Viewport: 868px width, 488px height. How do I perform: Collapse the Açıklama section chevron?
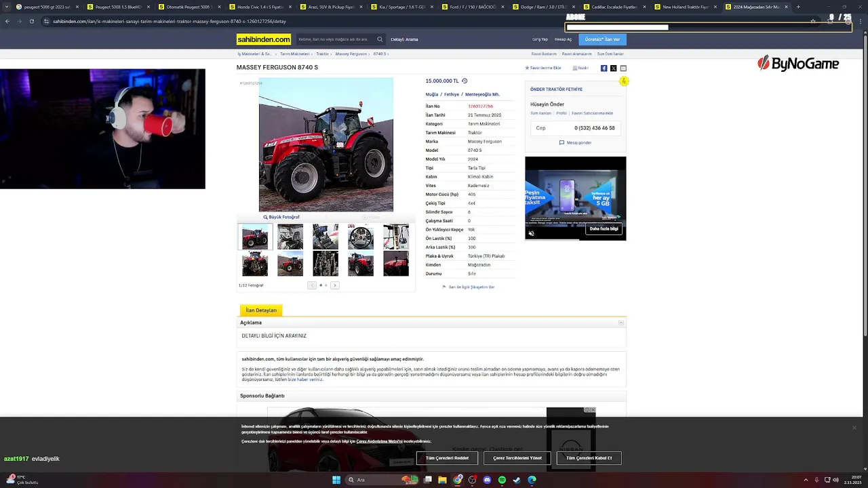point(620,323)
